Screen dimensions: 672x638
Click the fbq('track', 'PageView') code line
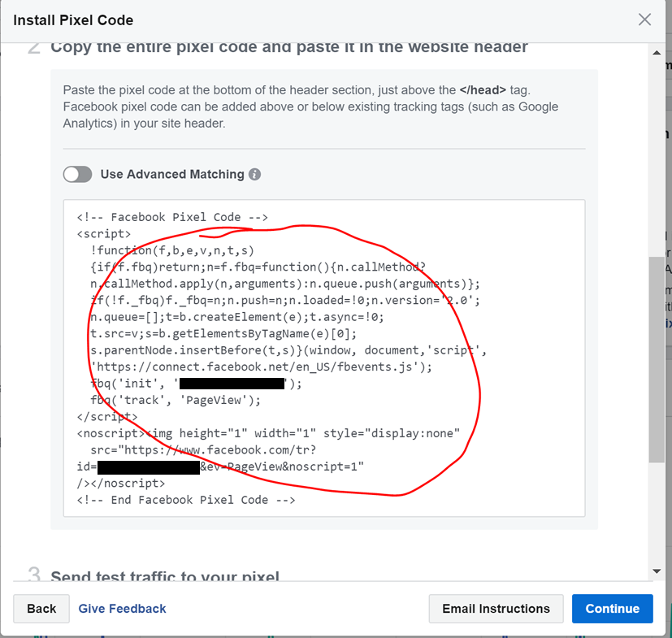[176, 400]
